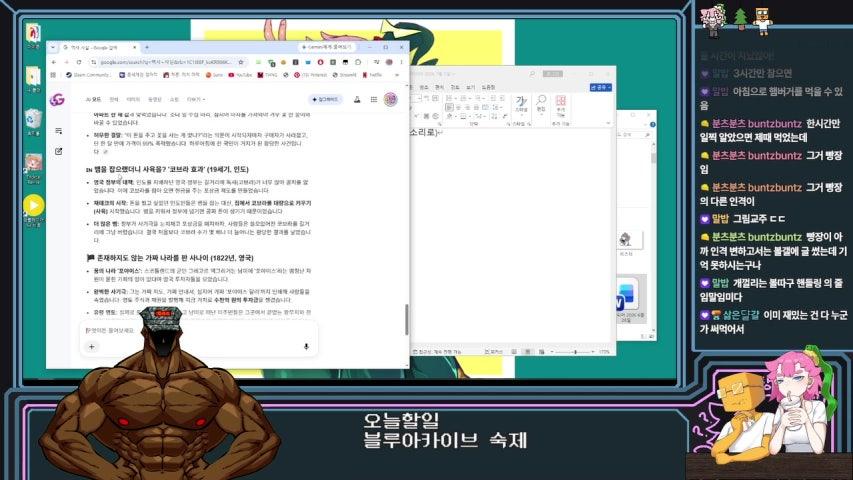
Task: Click the Google logo in search page
Action: click(x=57, y=100)
